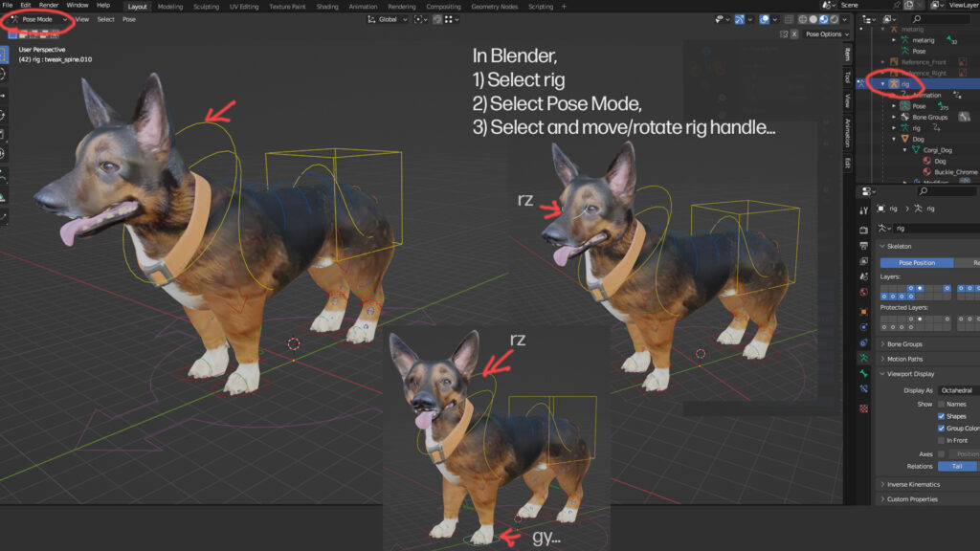The width and height of the screenshot is (980, 551).
Task: Switch to the Sculpting workspace tab
Action: click(206, 6)
